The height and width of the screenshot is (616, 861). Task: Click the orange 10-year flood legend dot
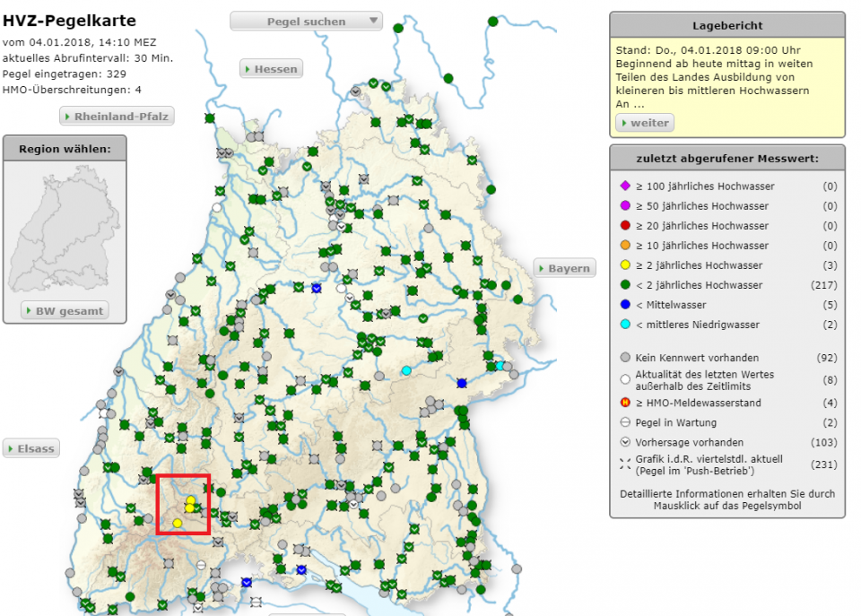625,246
